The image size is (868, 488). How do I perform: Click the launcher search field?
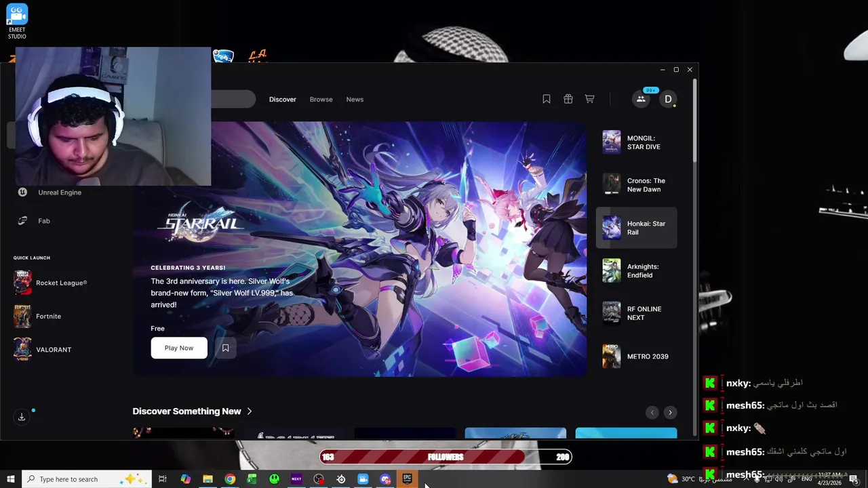coord(233,100)
